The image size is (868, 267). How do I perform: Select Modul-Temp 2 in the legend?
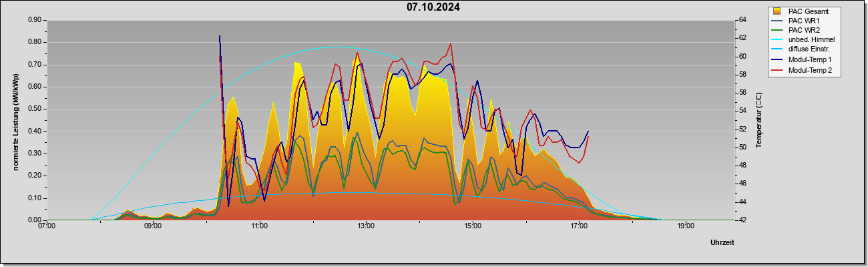point(809,69)
